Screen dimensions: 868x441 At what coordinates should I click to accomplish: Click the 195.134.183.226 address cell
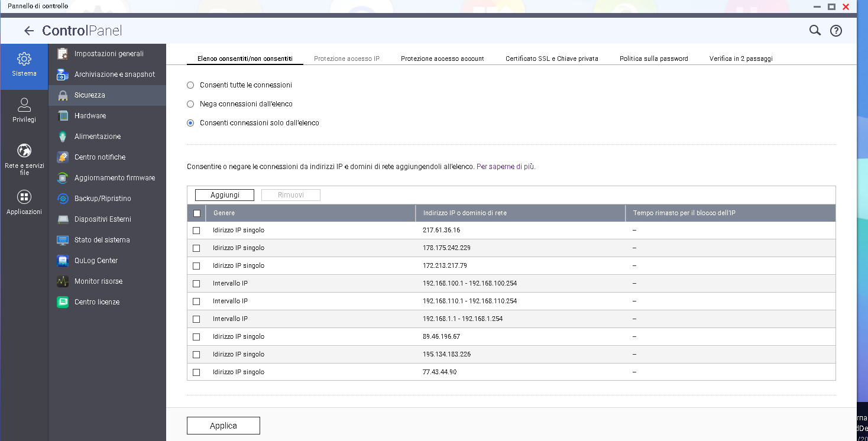tap(446, 355)
